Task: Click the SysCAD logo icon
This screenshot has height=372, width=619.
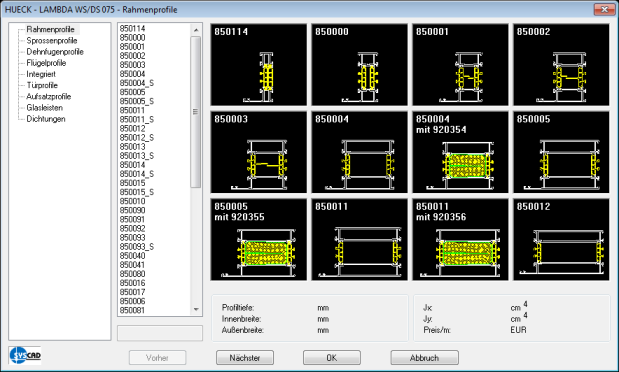Action: click(25, 355)
